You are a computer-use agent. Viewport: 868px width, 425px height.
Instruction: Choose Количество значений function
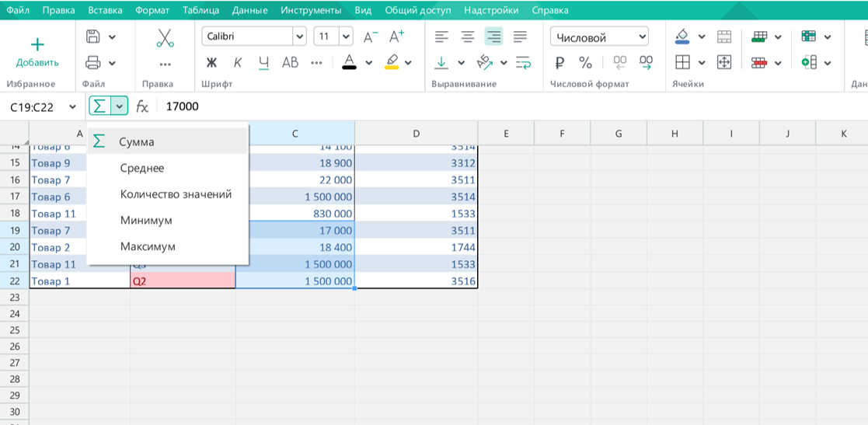[x=167, y=194]
